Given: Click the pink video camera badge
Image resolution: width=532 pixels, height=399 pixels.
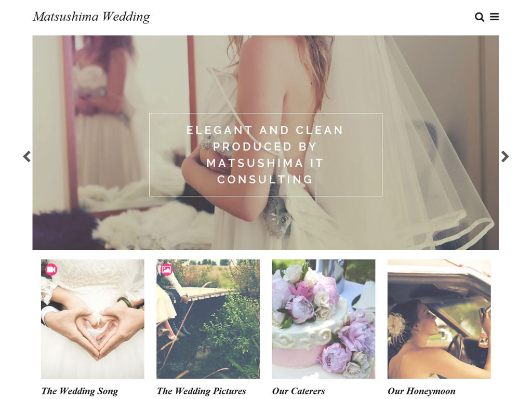Looking at the screenshot, I should [51, 270].
